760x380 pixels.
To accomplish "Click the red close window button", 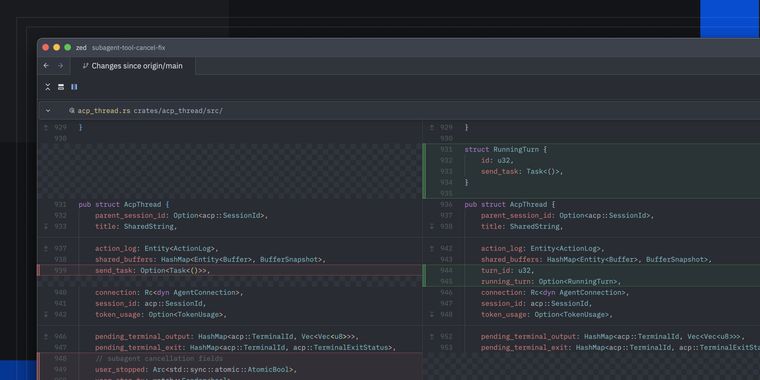I will pyautogui.click(x=46, y=48).
